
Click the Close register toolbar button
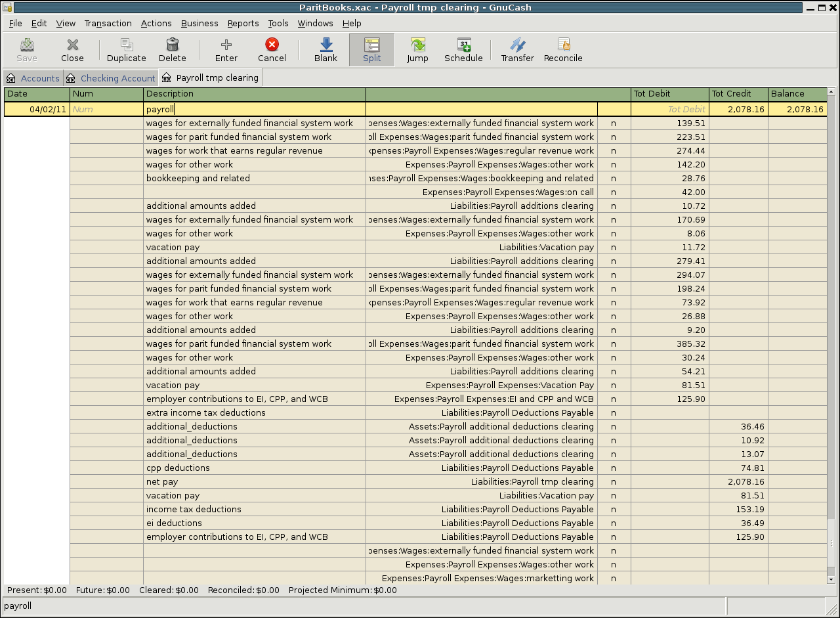72,50
